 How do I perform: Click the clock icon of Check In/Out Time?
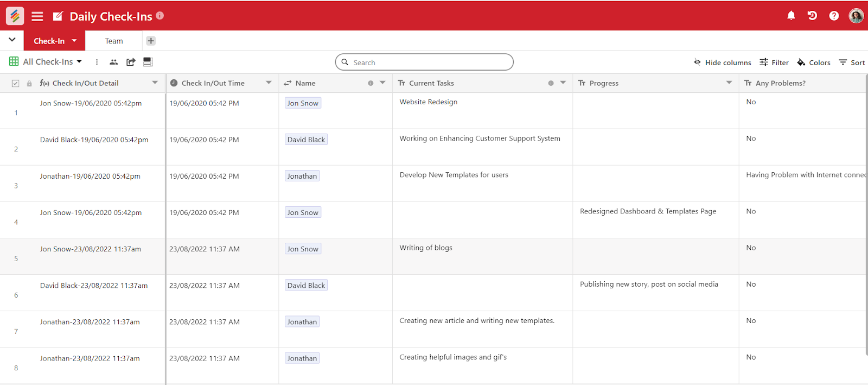174,83
